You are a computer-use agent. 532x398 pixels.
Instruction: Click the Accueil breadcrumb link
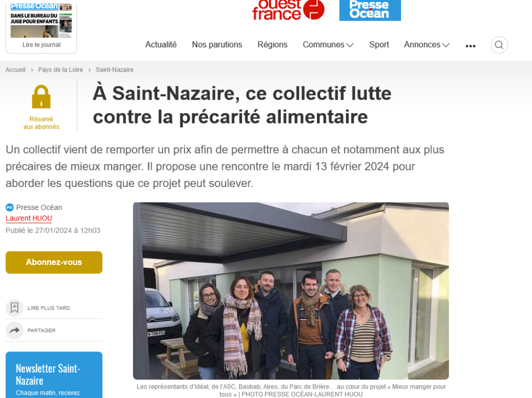(15, 70)
